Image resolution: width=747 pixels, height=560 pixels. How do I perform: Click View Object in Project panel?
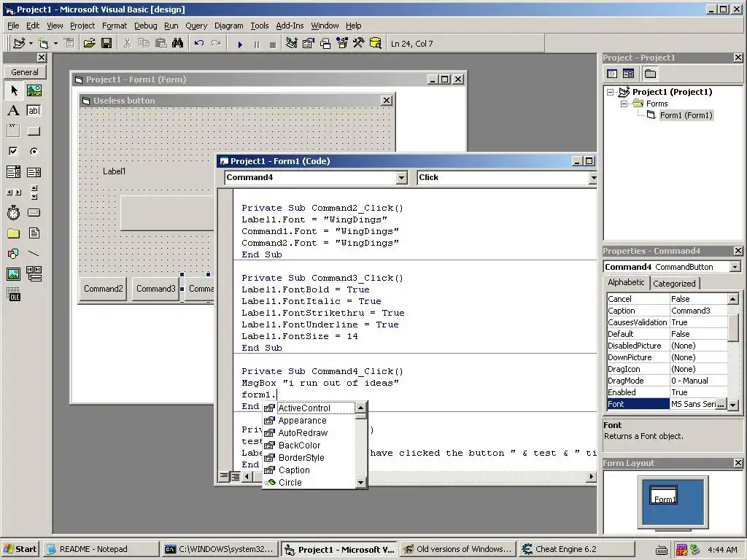click(x=628, y=74)
